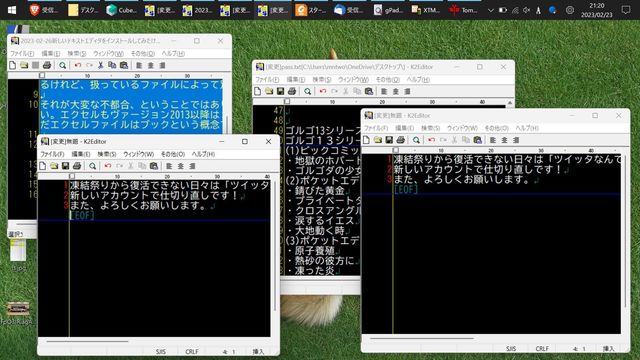This screenshot has height=360, width=640.
Task: Click Open folder icon in pass.txt window
Action: pyautogui.click(x=269, y=91)
